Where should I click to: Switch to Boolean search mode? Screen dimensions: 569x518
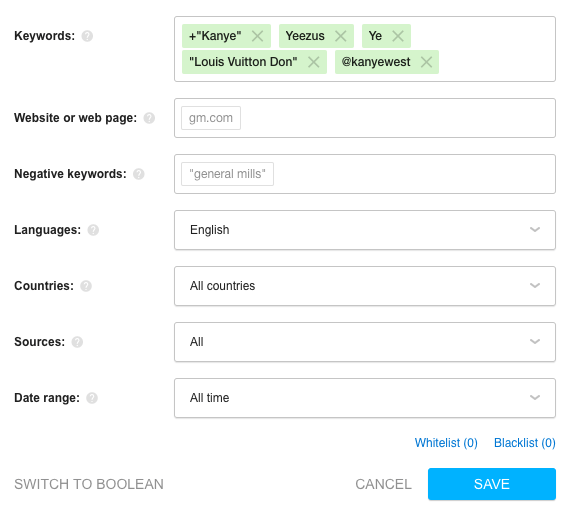(x=89, y=484)
